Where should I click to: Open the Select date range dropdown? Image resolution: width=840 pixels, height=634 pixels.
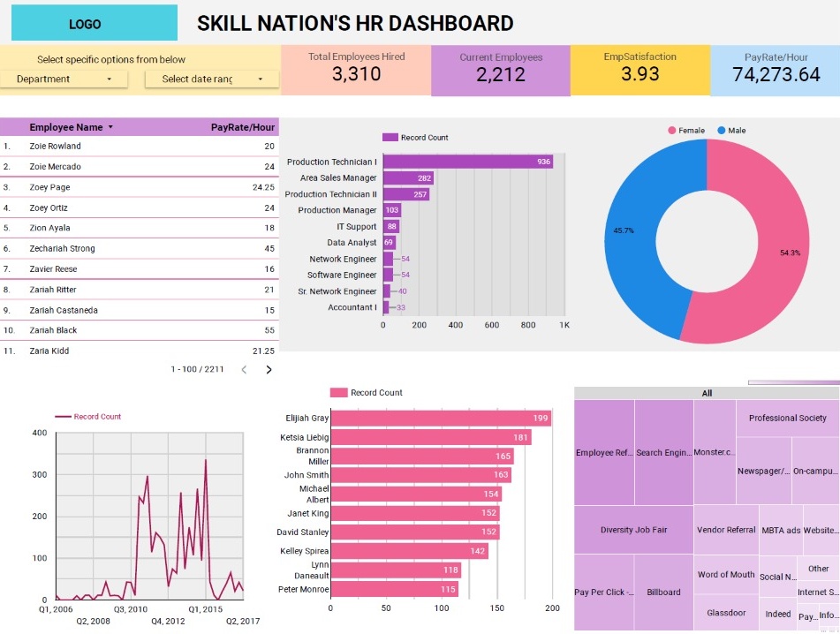210,79
